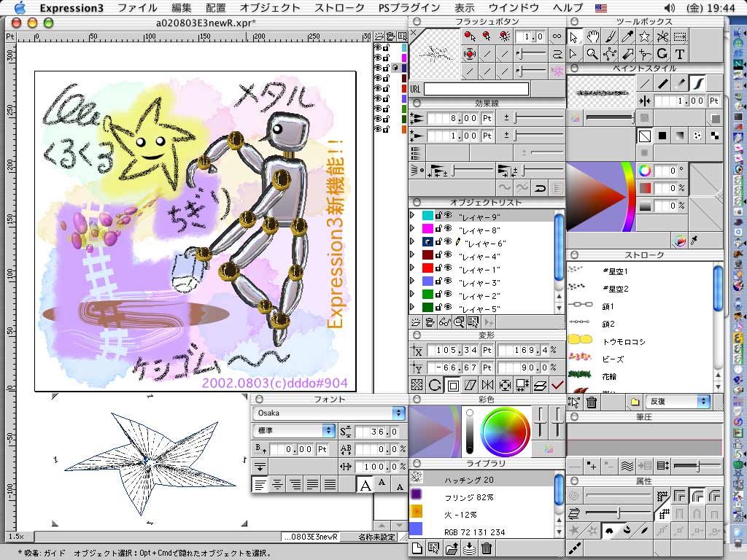Expand layer 4 in the object list
747x560 pixels.
pos(413,254)
